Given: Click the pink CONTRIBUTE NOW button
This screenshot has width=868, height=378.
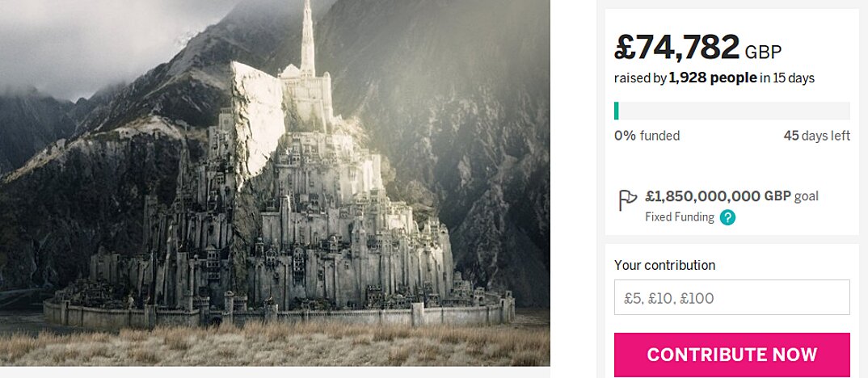Looking at the screenshot, I should [732, 355].
